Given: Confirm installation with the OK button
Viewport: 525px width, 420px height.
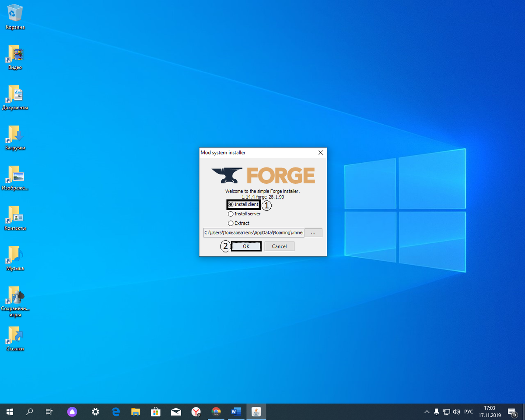Looking at the screenshot, I should click(x=246, y=246).
